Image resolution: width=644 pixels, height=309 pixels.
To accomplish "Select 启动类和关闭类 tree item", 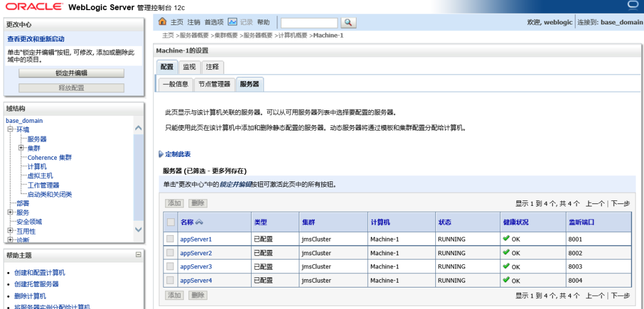I will pos(49,194).
